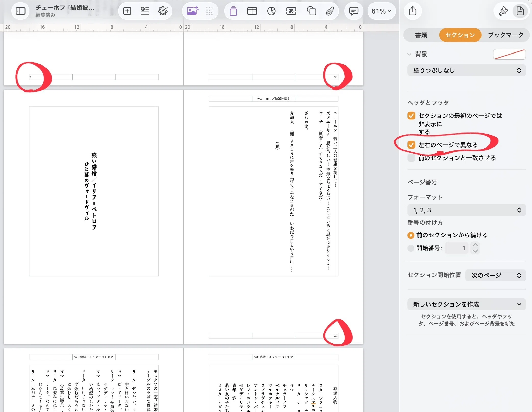Insert a chart with the pie chart icon
Image resolution: width=532 pixels, height=412 pixels.
coord(271,11)
